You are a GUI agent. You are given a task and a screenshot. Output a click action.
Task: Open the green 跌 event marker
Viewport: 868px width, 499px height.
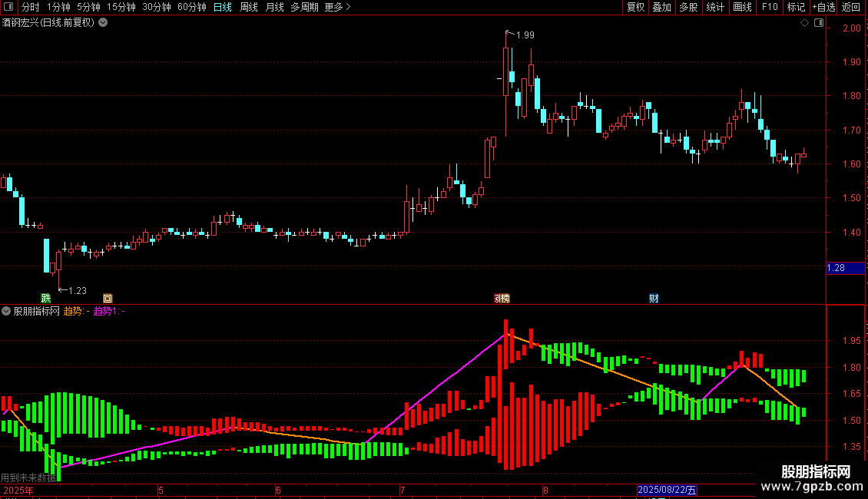pos(46,298)
